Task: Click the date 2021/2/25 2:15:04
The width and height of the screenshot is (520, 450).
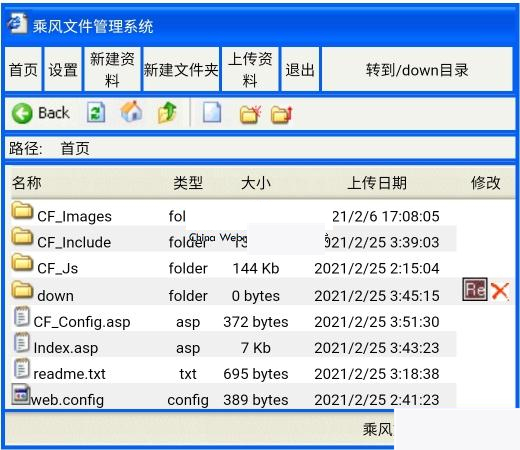Action: (x=377, y=268)
